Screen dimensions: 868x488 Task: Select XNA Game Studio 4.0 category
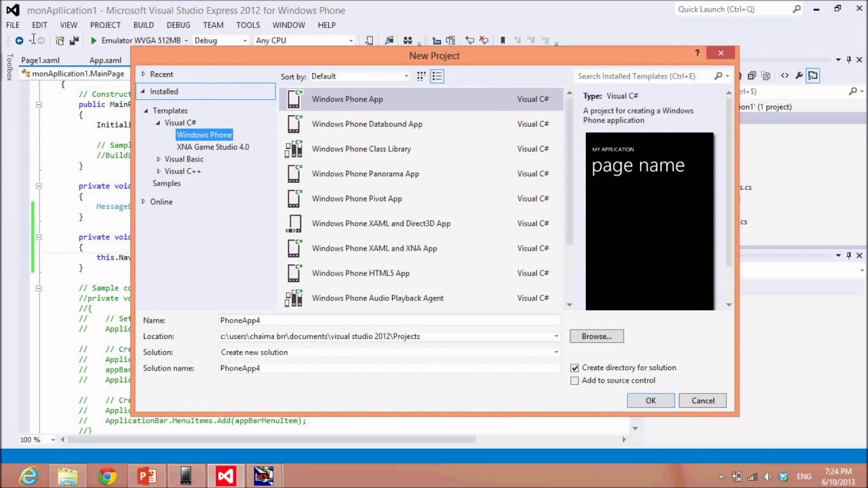pos(213,147)
